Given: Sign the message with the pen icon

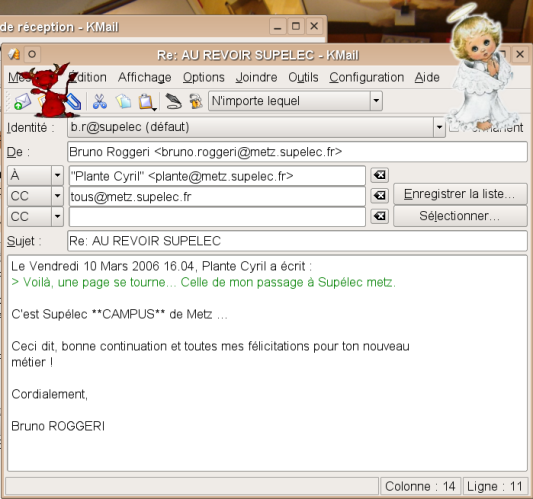Looking at the screenshot, I should (173, 101).
